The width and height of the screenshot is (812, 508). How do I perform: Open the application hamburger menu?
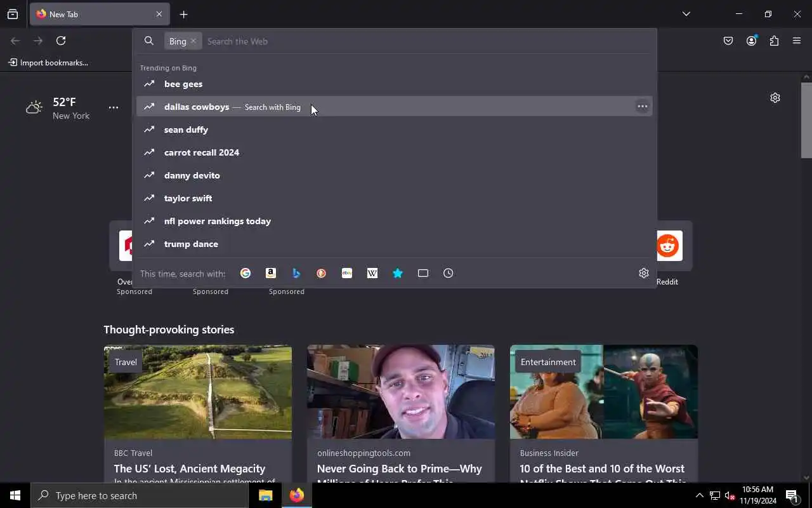pyautogui.click(x=797, y=41)
